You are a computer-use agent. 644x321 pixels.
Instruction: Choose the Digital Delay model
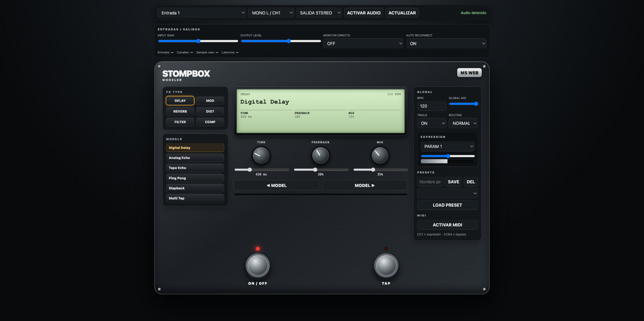pos(195,148)
